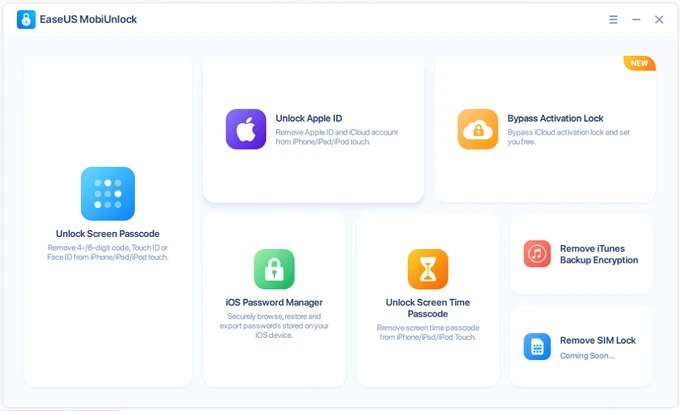Click the orange cloud lock icon

click(x=477, y=129)
